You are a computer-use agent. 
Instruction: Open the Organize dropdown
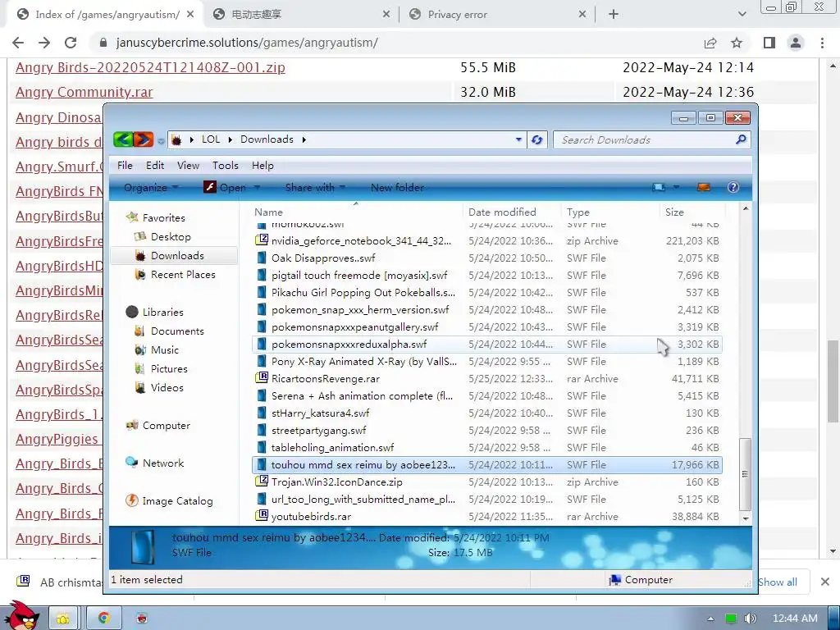[151, 188]
